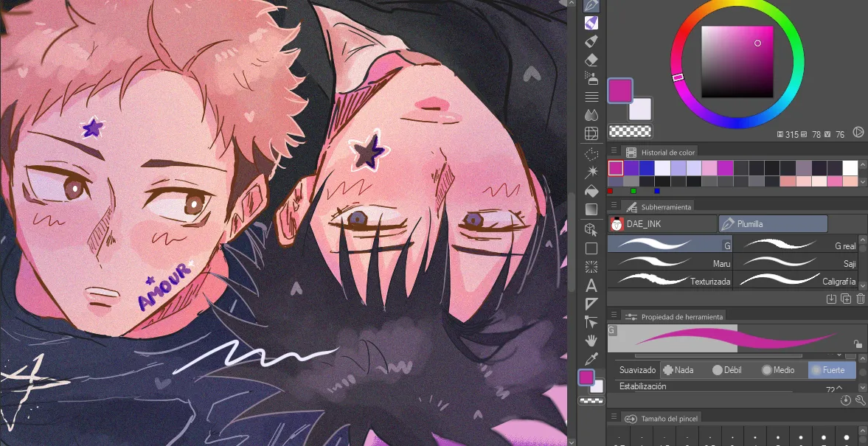The width and height of the screenshot is (868, 446).
Task: Pick the bright blue swatch in color history
Action: click(x=647, y=167)
